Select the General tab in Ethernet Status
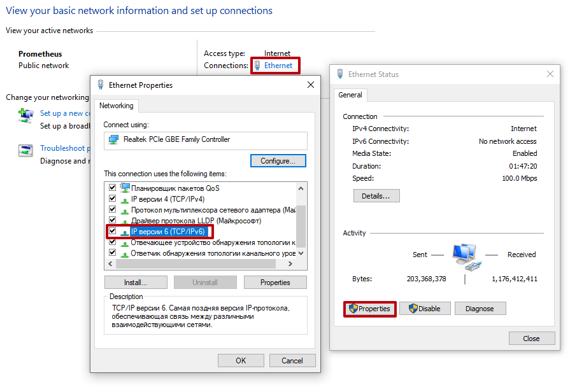Screen dimensions: 584x392 tap(350, 95)
